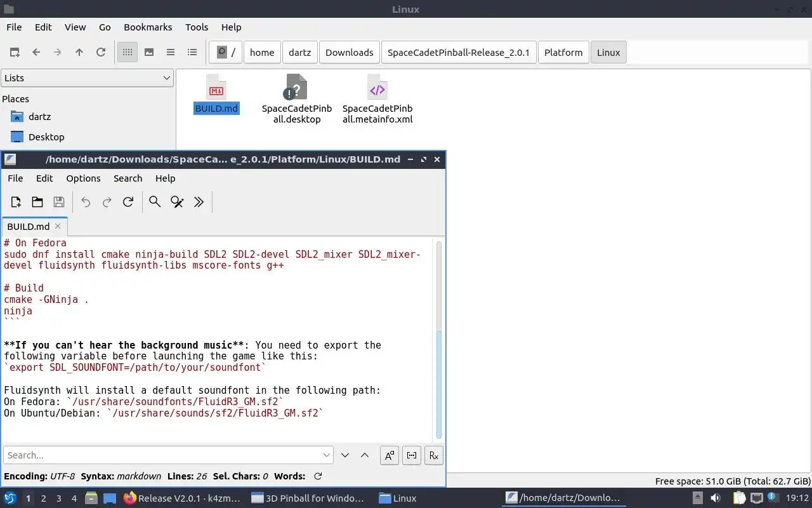Select SpaceCadetPinball.desktop file
Image resolution: width=812 pixels, height=508 pixels.
296,99
